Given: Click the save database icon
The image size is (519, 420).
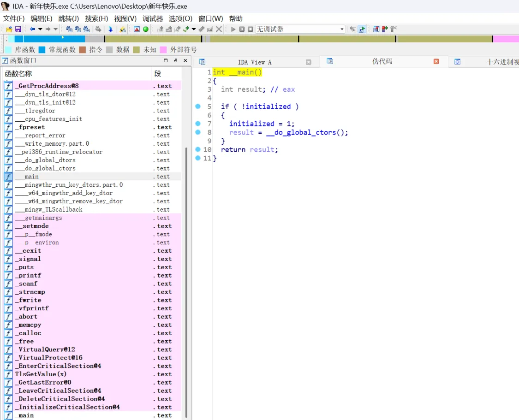Looking at the screenshot, I should 18,30.
